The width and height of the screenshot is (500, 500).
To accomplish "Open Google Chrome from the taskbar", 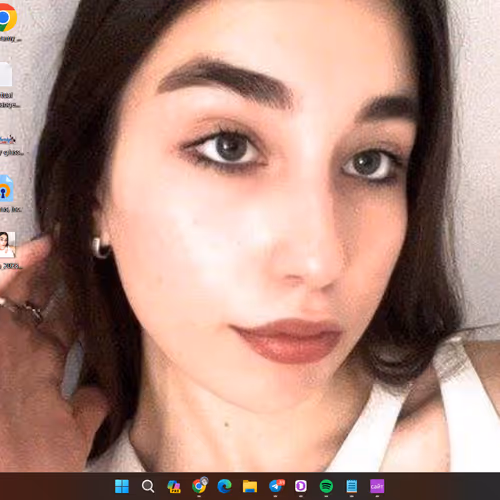I will pyautogui.click(x=199, y=486).
